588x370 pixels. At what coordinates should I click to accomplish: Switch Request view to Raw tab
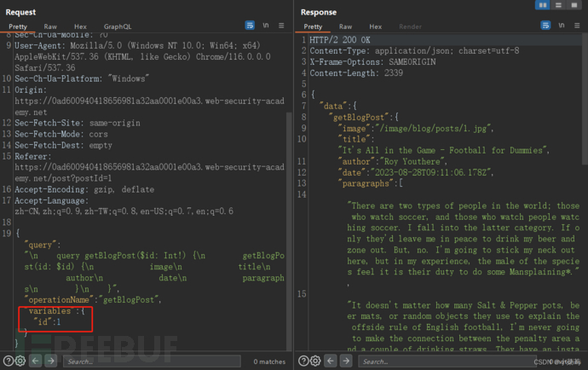50,26
